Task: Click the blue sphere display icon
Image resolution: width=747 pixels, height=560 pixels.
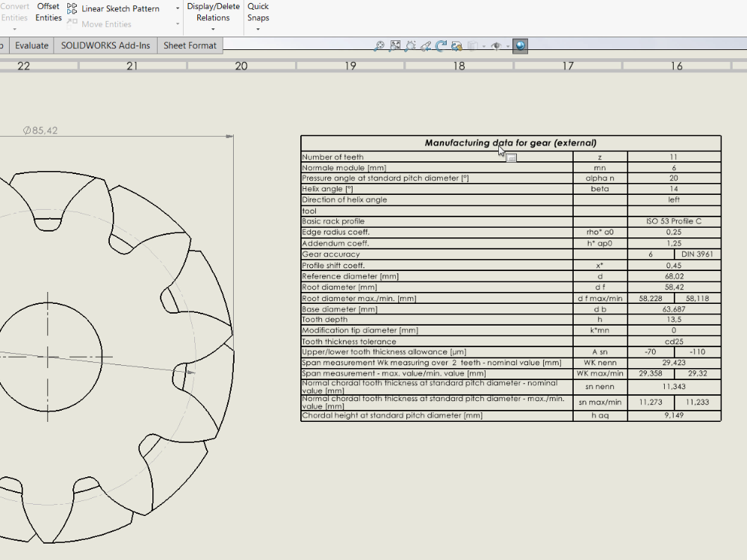Action: click(x=520, y=46)
